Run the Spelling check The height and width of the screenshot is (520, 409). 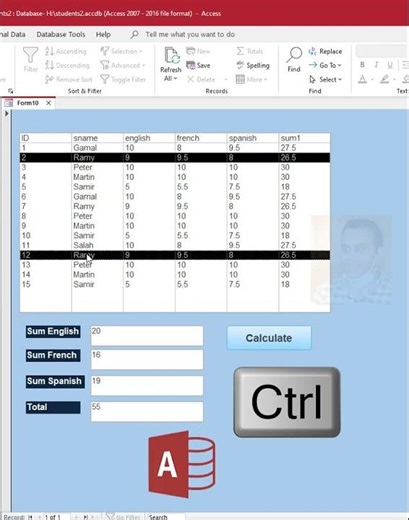253,65
